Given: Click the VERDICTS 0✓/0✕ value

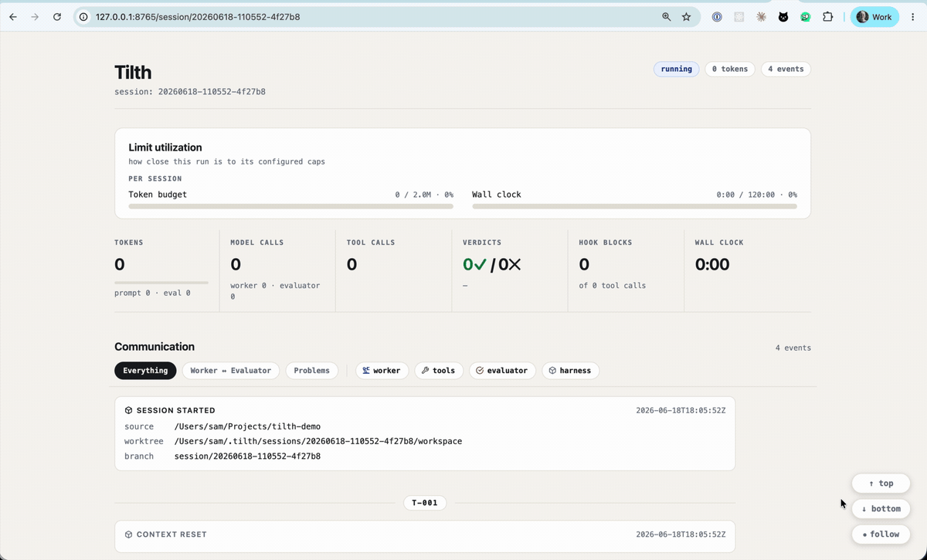Looking at the screenshot, I should pyautogui.click(x=492, y=265).
